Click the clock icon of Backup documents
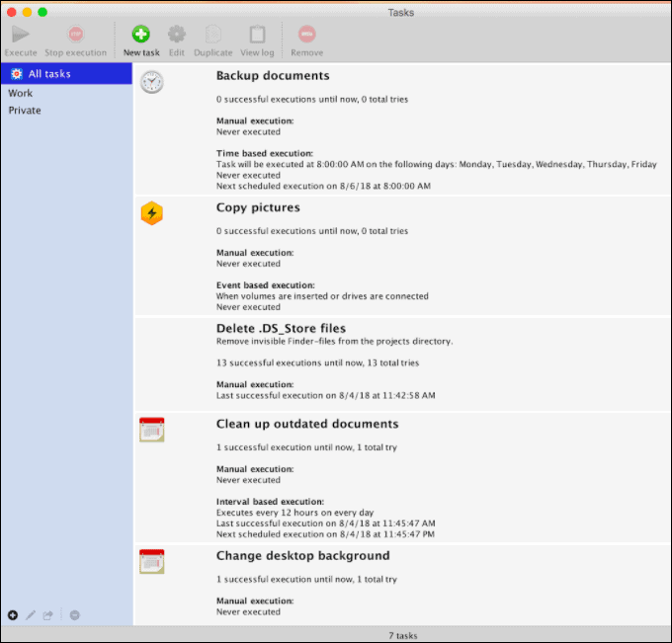The width and height of the screenshot is (672, 643). (152, 82)
